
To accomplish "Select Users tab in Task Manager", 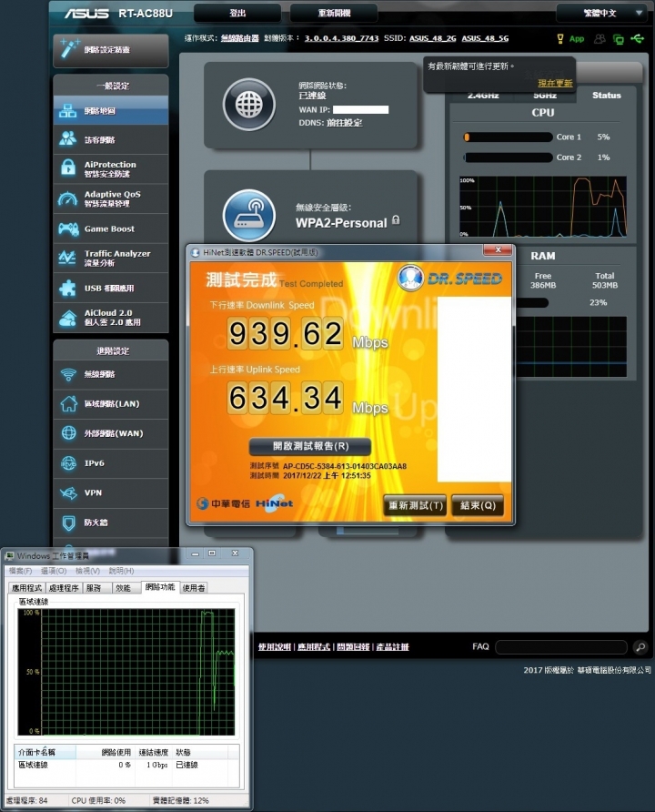I will point(194,588).
